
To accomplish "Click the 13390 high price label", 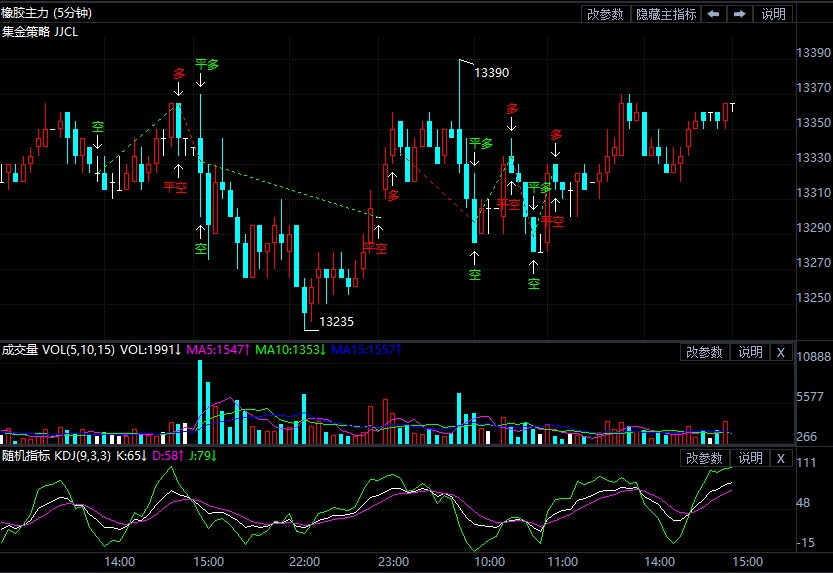I will tap(491, 73).
